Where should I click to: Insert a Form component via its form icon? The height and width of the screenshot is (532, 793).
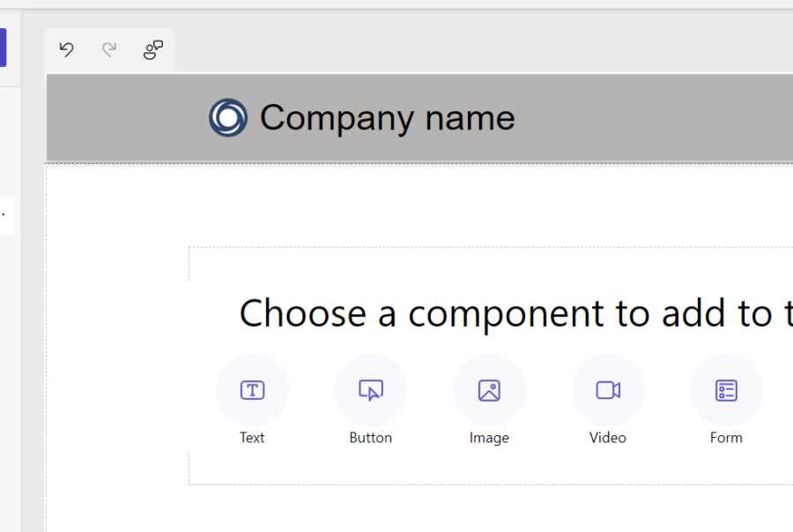[x=725, y=390]
